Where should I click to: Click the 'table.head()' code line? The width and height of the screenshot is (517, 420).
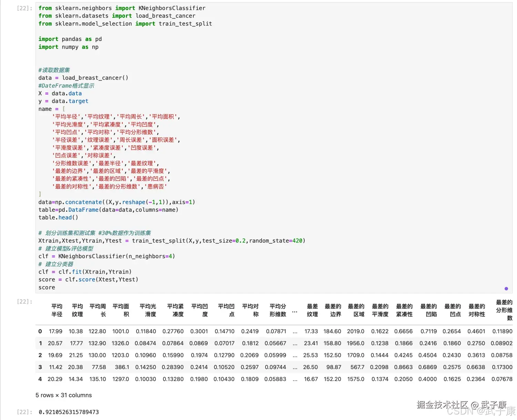58,218
